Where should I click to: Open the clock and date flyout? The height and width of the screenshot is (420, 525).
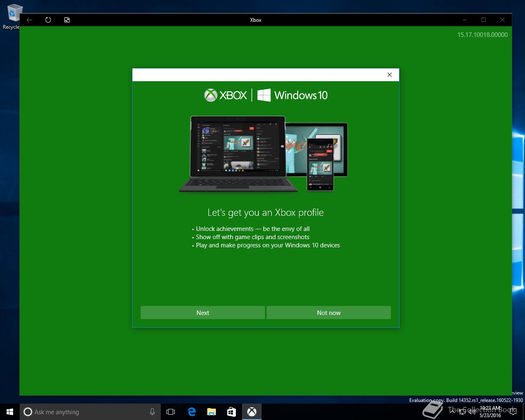[490, 412]
